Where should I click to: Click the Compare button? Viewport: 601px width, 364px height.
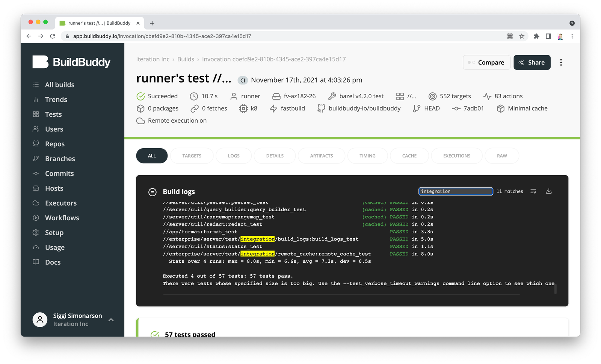pos(486,62)
